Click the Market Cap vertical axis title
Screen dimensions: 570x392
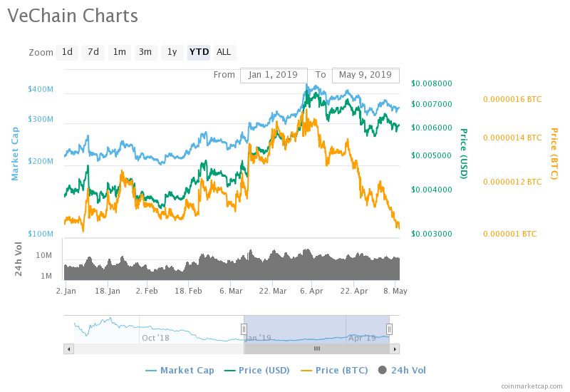pos(15,154)
